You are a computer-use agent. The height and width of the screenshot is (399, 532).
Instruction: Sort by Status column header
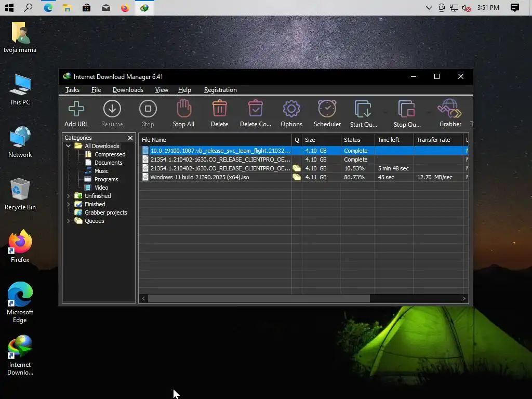[358, 140]
